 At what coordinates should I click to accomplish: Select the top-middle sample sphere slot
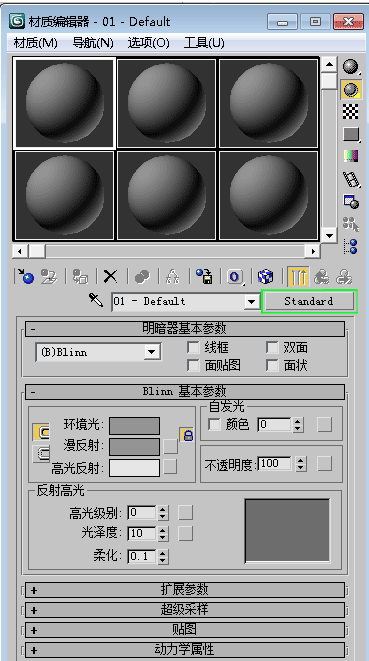167,103
